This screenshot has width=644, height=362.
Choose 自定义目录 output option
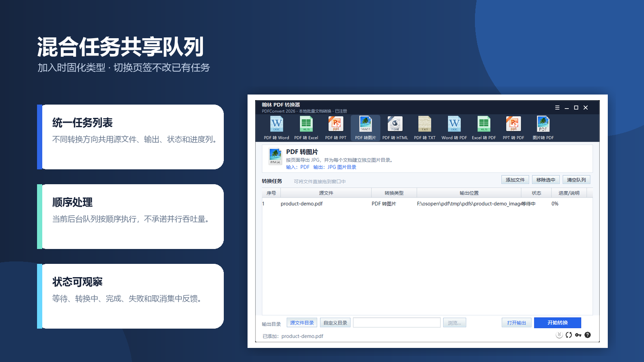[335, 323]
